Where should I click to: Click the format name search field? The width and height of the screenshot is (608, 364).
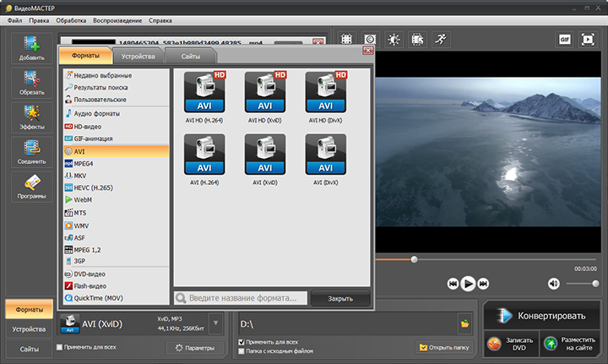point(241,298)
